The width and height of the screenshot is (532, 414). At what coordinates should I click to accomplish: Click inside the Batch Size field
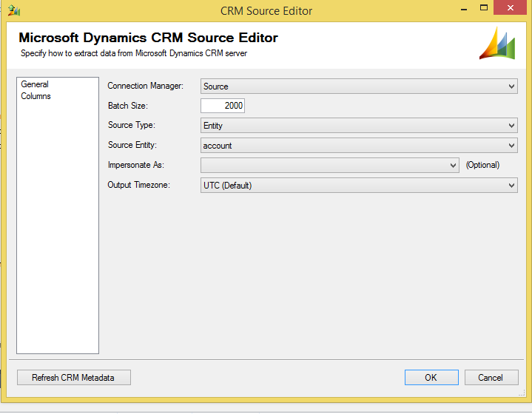223,106
